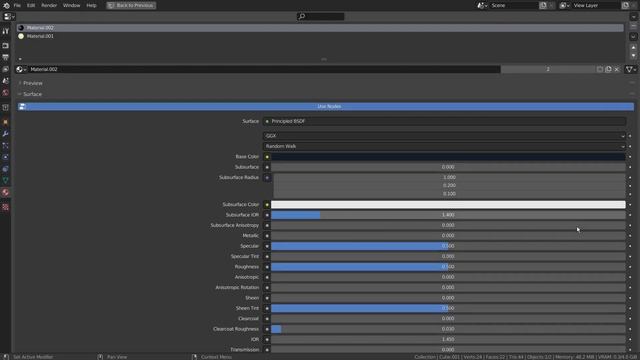The image size is (640, 360).
Task: Open the browse Scene dropdown
Action: pos(482,5)
